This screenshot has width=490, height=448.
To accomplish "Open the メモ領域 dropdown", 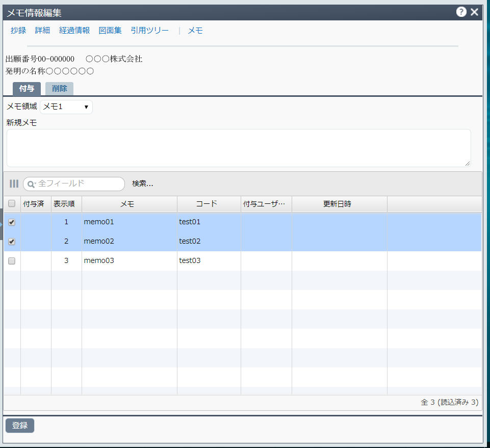I will tap(66, 107).
